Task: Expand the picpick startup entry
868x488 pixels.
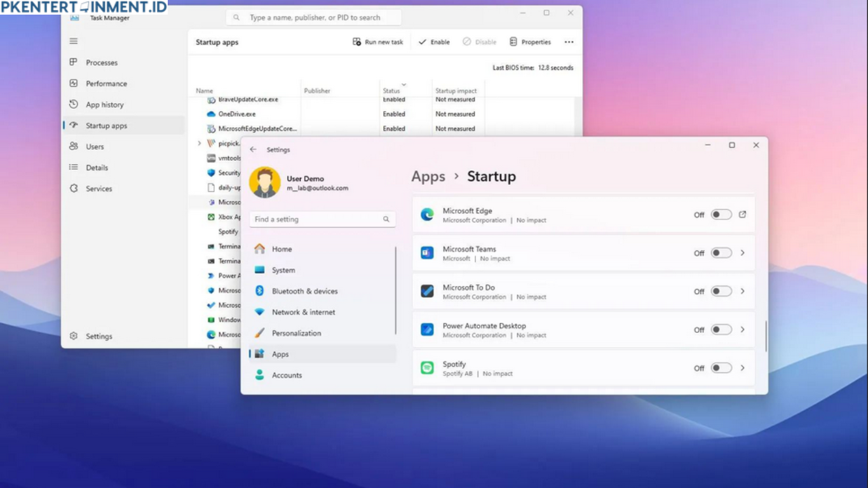Action: click(x=200, y=144)
